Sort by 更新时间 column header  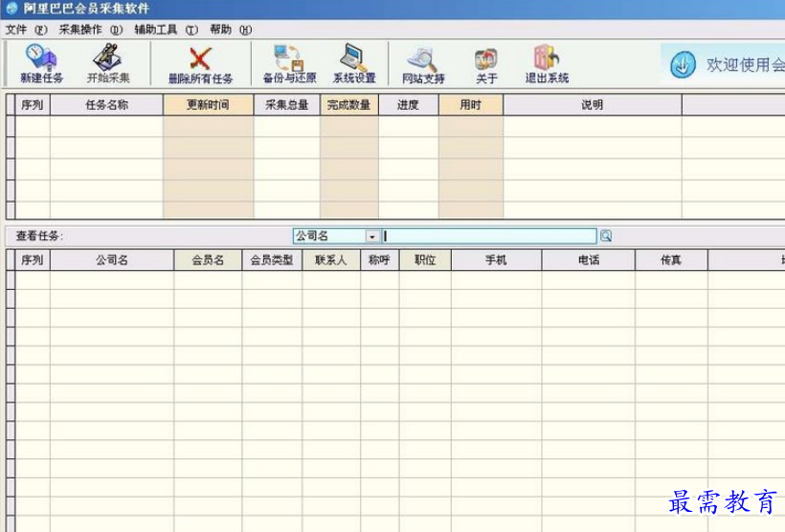(x=209, y=105)
